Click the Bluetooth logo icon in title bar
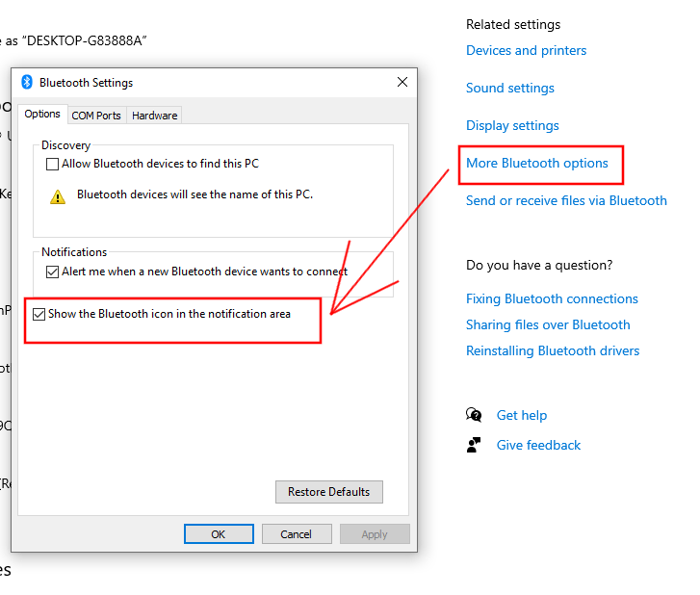Viewport: 700px width, 595px height. point(27,82)
